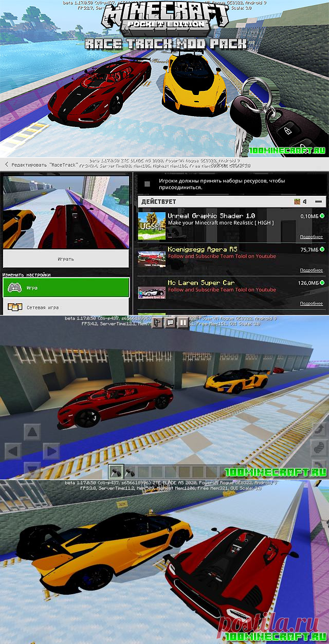Click the back arrow beside Редактировать "RaceTrack"
This screenshot has height=644, width=329.
(x=7, y=165)
